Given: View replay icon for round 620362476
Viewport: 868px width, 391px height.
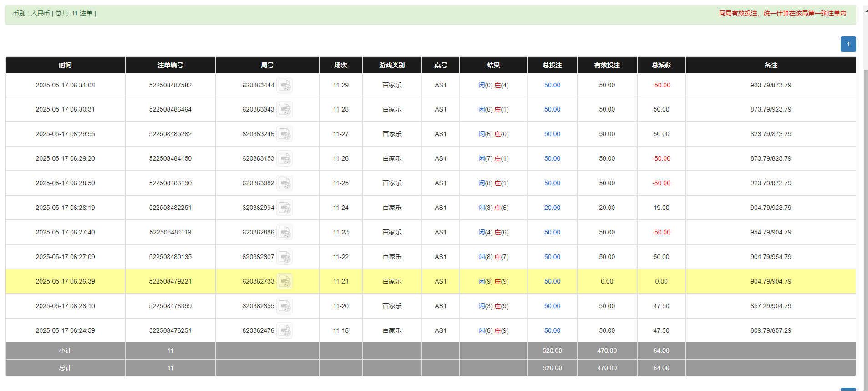Looking at the screenshot, I should pos(284,331).
